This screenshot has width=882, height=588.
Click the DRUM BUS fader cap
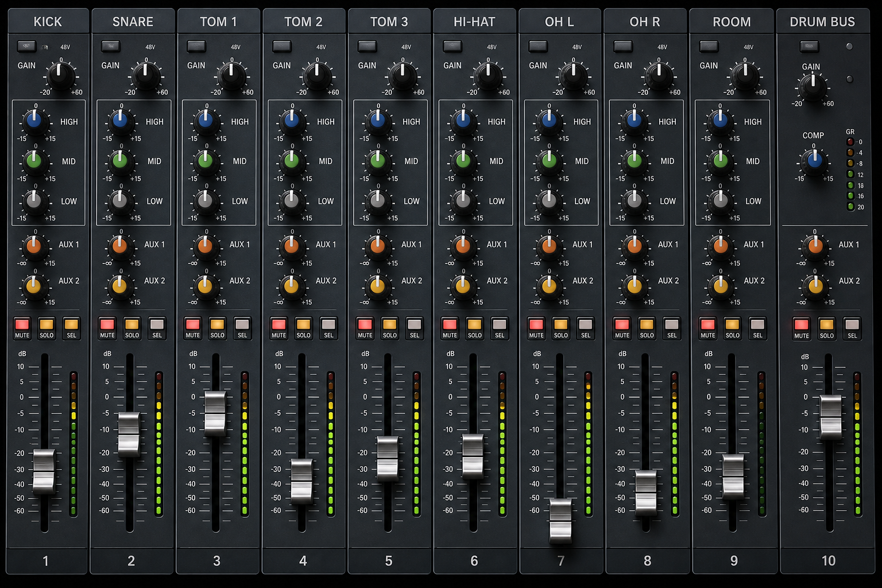(x=830, y=417)
